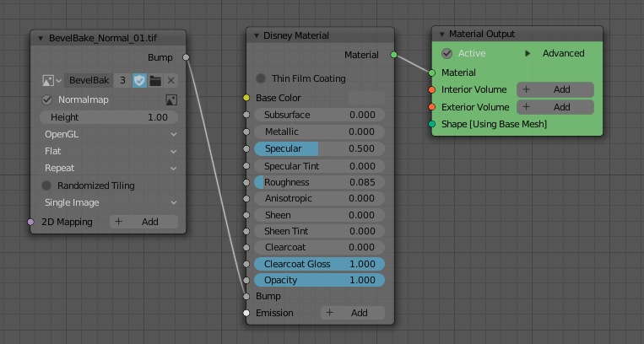Image resolution: width=644 pixels, height=344 pixels.
Task: Unlink image with the X icon
Action: 170,80
